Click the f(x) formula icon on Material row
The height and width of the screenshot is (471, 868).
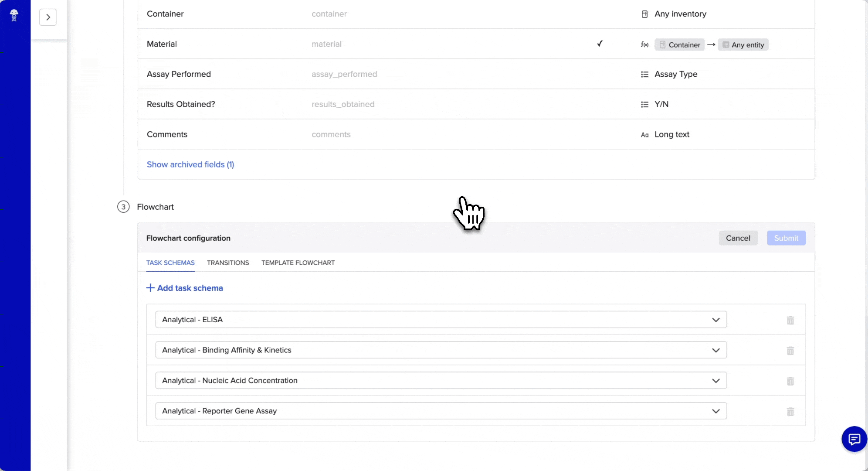click(644, 44)
